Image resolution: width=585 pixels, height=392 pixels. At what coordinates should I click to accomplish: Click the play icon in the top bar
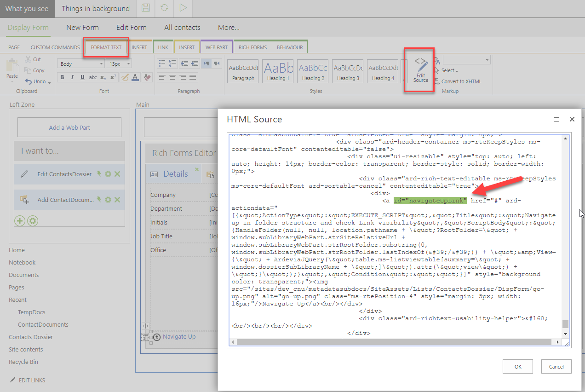coord(183,8)
